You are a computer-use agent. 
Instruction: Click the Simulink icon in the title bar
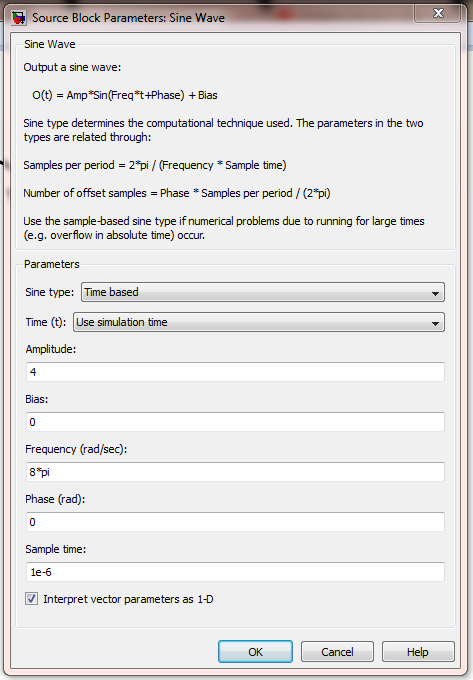[x=19, y=18]
